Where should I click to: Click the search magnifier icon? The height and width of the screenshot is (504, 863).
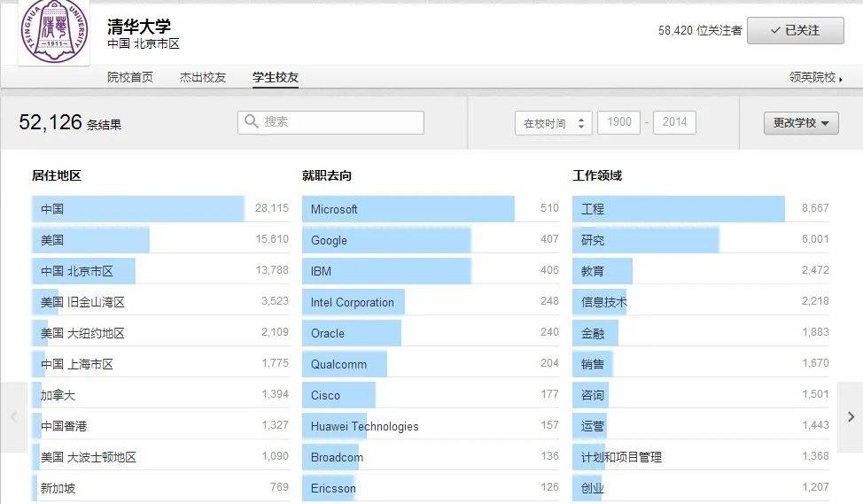(251, 121)
